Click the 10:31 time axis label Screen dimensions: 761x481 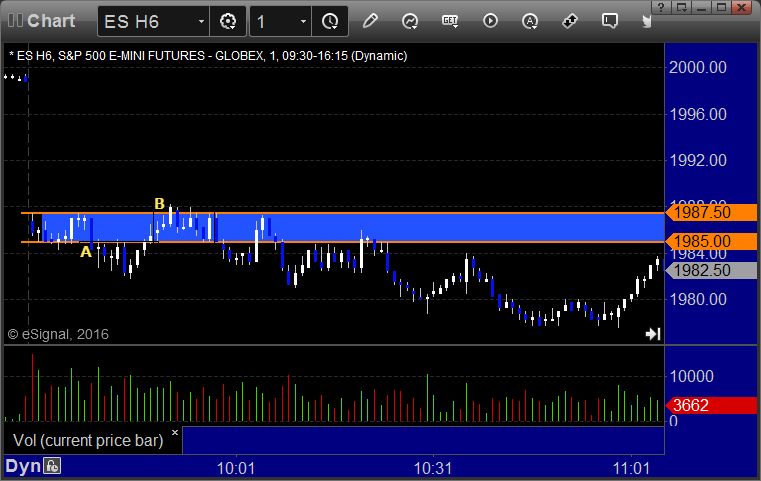tap(433, 468)
